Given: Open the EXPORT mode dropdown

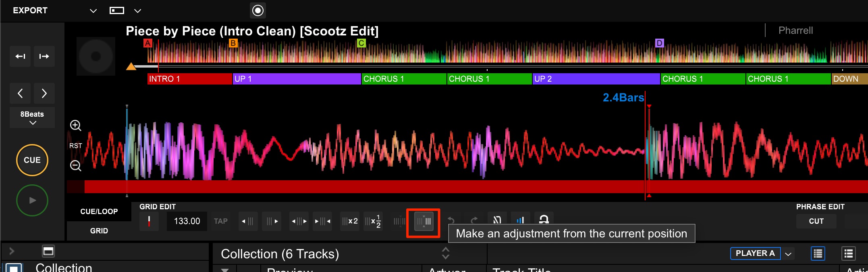Looking at the screenshot, I should pos(93,11).
